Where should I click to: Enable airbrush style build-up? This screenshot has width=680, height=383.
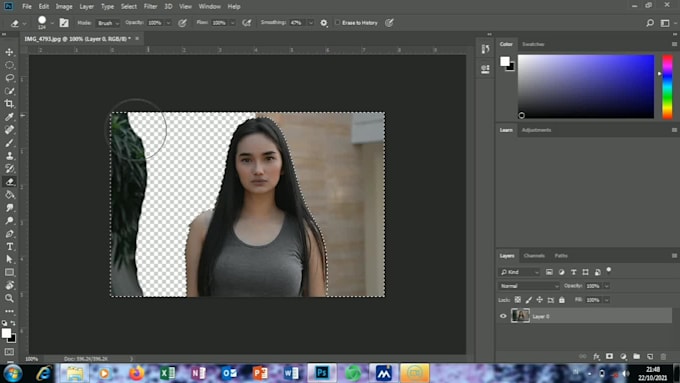click(247, 23)
